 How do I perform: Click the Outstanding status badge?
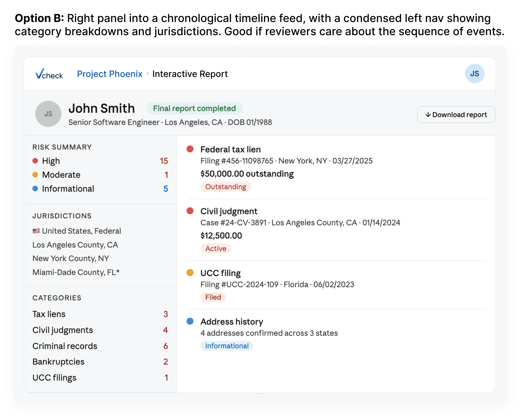click(226, 187)
